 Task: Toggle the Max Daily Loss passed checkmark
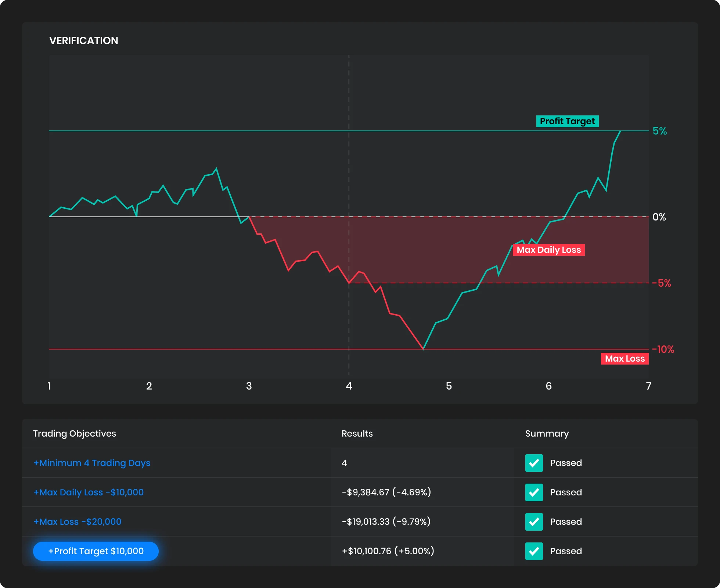click(534, 492)
